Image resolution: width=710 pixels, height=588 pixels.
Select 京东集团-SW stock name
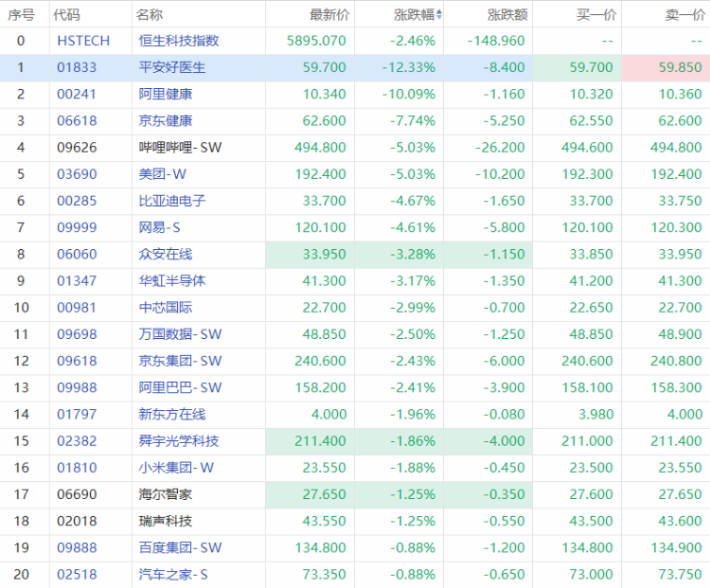tap(180, 361)
